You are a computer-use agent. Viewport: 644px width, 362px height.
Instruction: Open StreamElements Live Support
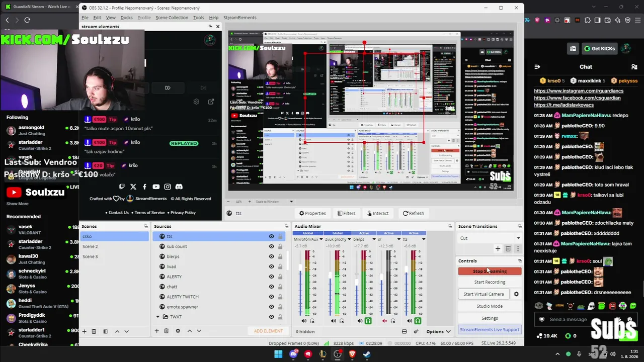(x=490, y=330)
